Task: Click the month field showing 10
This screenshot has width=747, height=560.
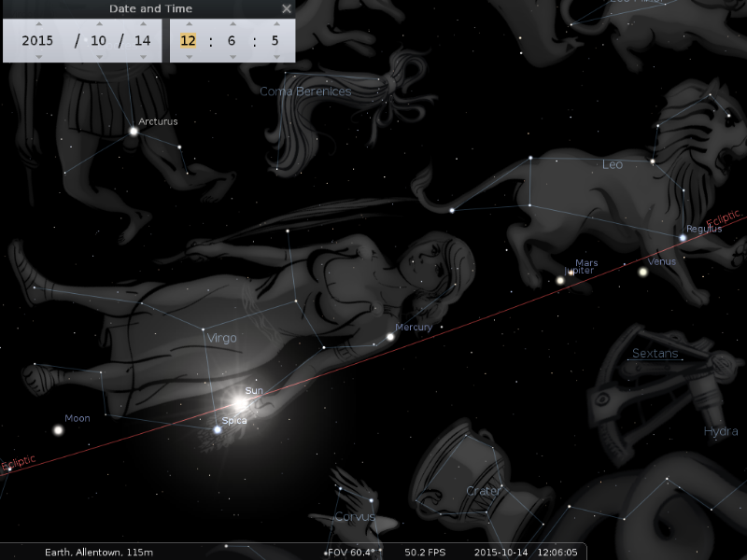Action: tap(99, 40)
